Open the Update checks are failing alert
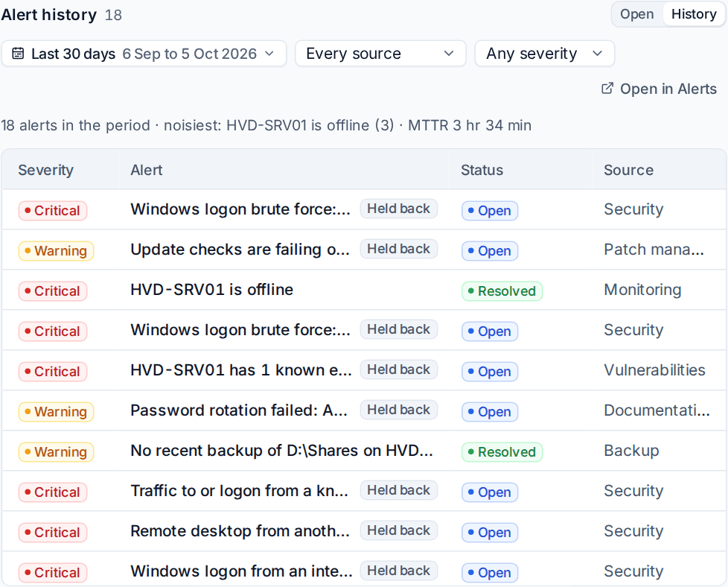 (x=240, y=250)
